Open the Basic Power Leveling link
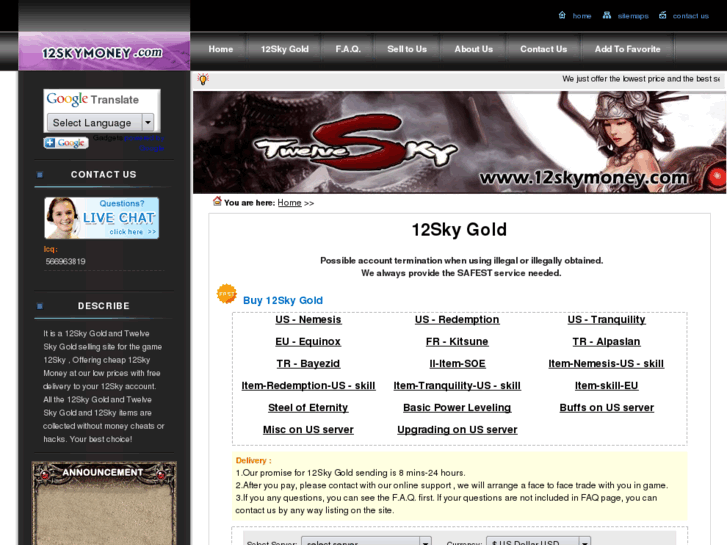Image resolution: width=727 pixels, height=545 pixels. [x=457, y=408]
